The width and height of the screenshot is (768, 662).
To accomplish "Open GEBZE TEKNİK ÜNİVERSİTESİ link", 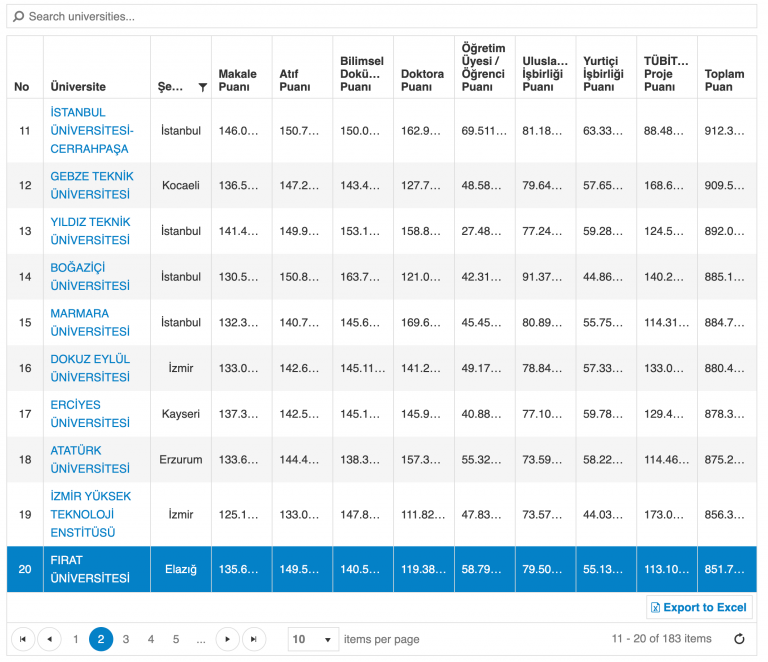I will (x=92, y=186).
